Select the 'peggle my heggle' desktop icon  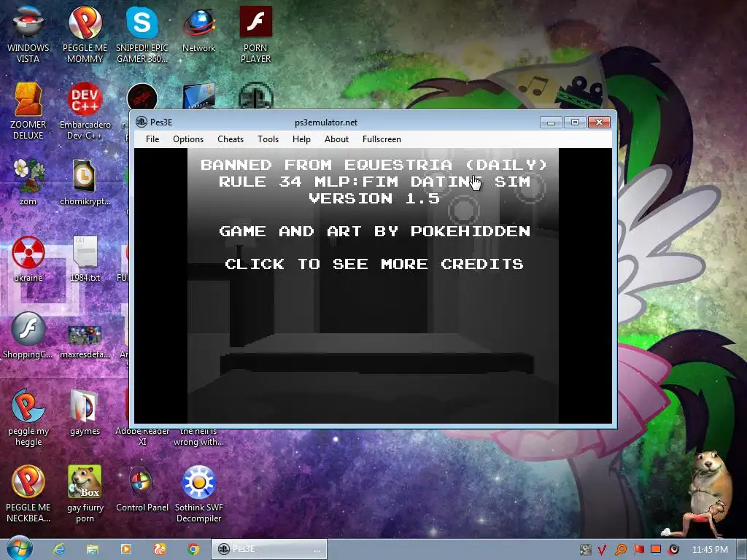point(28,418)
